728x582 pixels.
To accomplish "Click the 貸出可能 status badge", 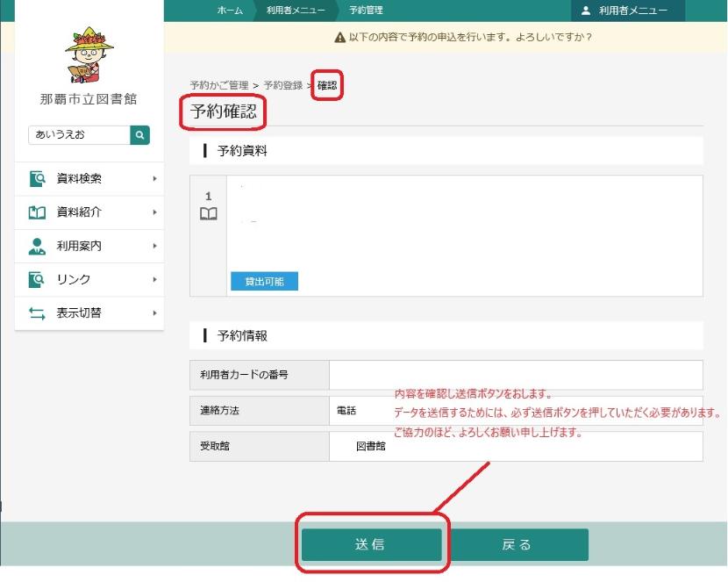I will (264, 282).
